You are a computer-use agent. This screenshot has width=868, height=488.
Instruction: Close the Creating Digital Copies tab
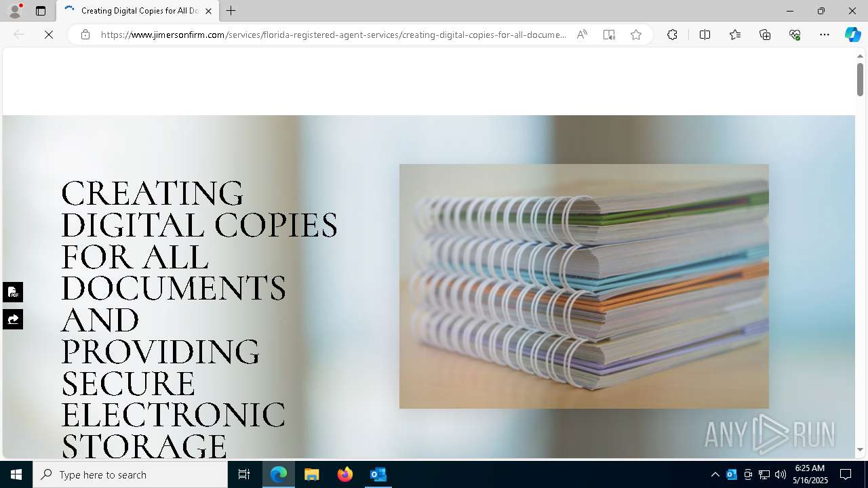(208, 11)
